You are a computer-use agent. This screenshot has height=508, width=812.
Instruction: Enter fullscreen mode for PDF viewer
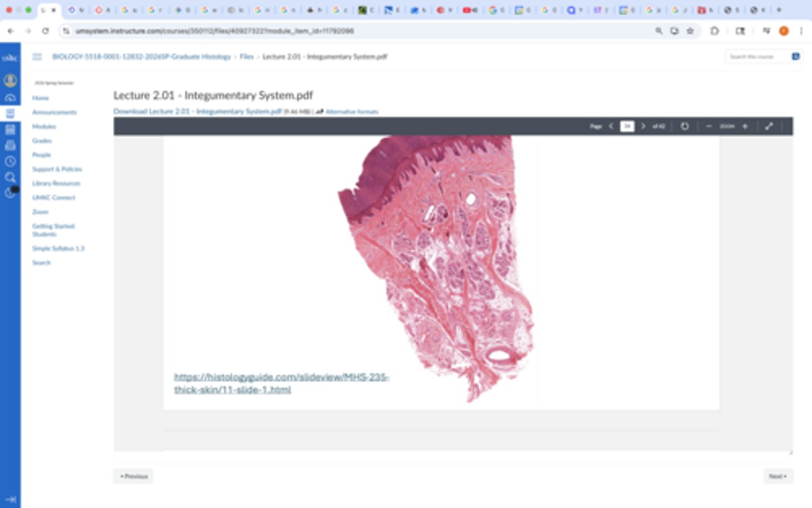coord(769,126)
